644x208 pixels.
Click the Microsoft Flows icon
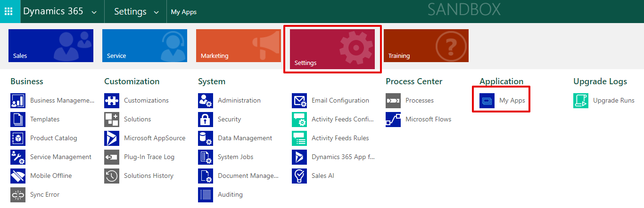pyautogui.click(x=393, y=120)
